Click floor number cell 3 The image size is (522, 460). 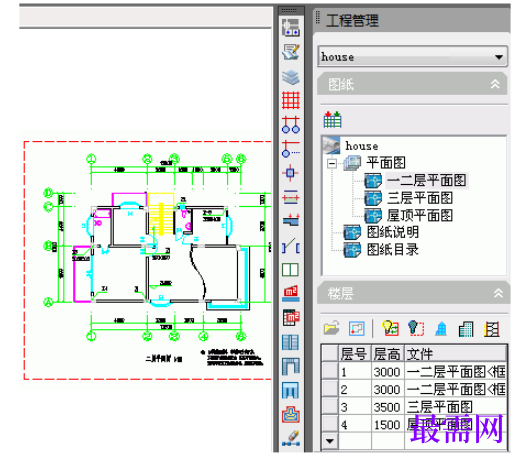click(355, 407)
